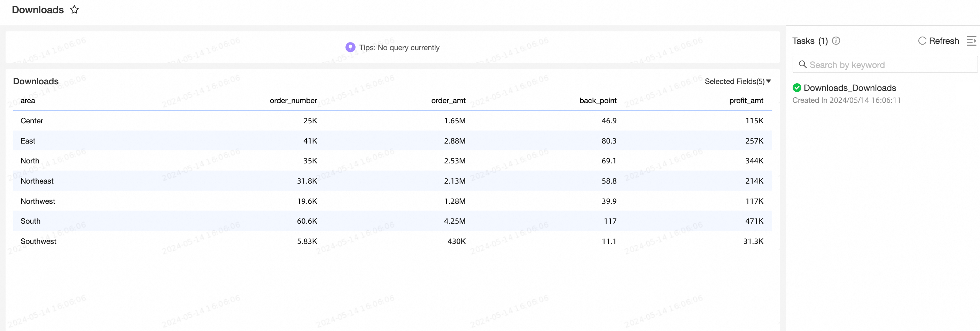Click the magnifier icon in task search
The height and width of the screenshot is (331, 980).
tap(802, 64)
